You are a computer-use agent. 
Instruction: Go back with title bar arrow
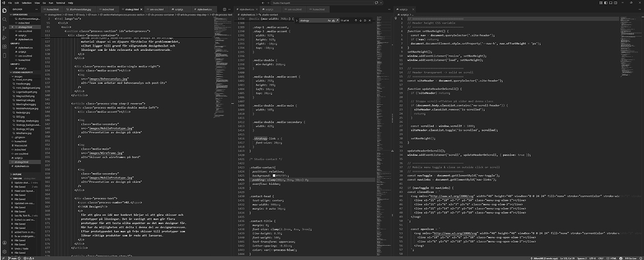(x=263, y=2)
